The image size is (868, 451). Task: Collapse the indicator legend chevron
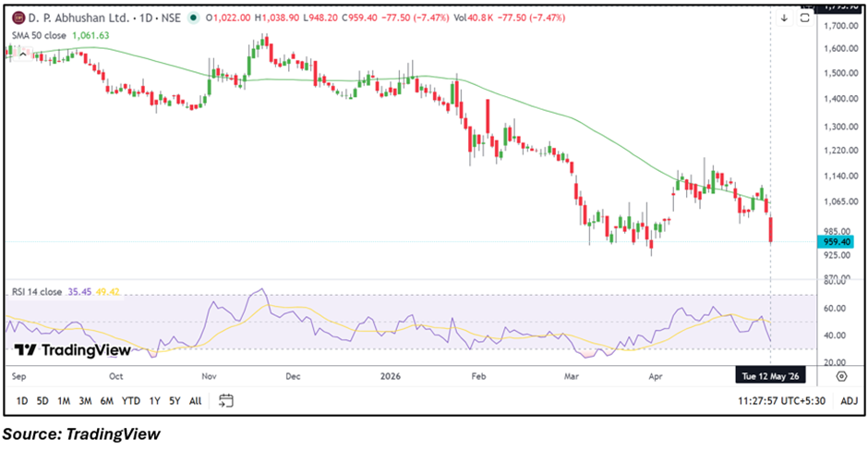pyautogui.click(x=23, y=55)
